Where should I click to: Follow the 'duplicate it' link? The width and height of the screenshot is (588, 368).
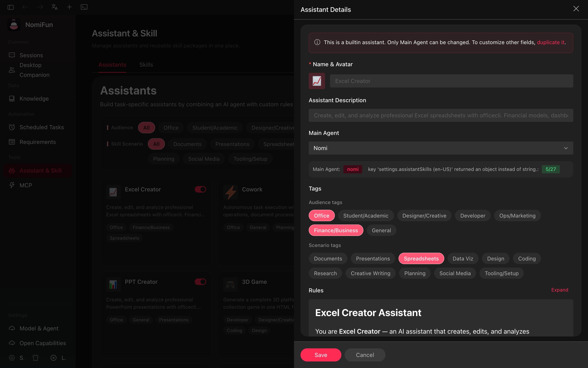pos(551,42)
